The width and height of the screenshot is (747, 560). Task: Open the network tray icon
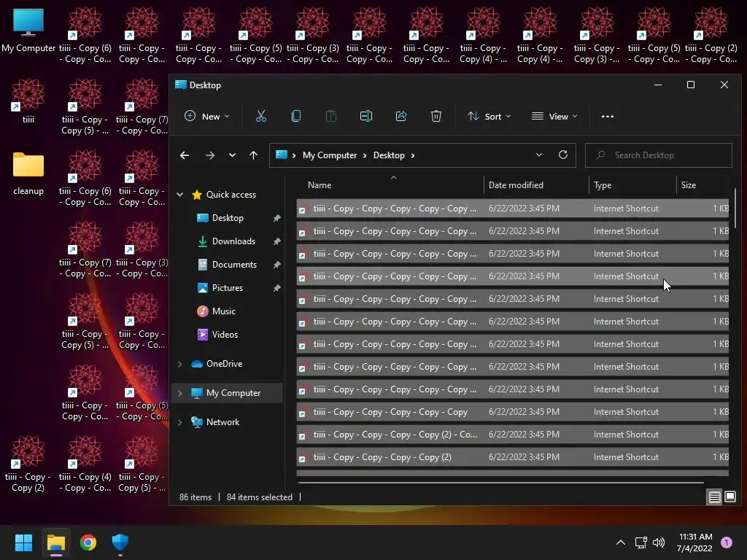click(x=640, y=542)
